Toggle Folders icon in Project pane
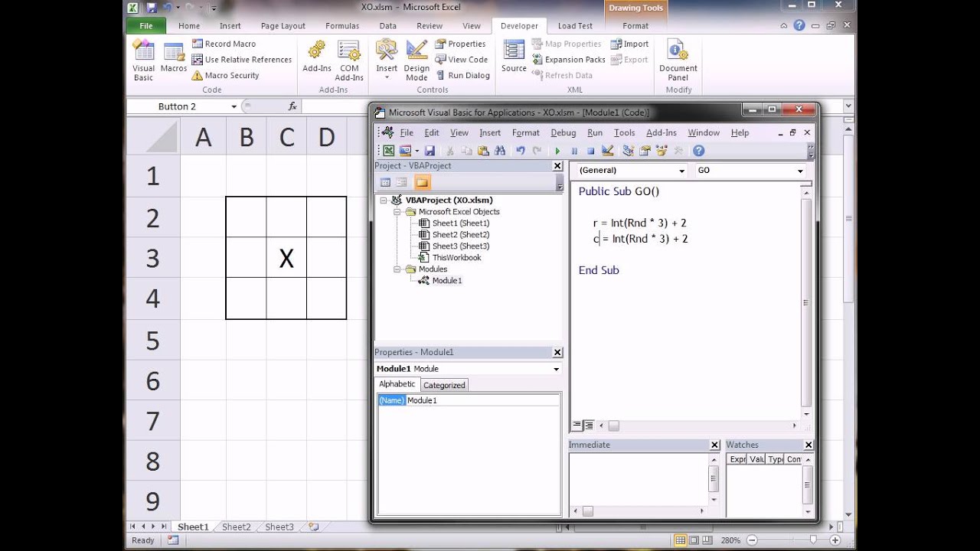 pos(423,182)
